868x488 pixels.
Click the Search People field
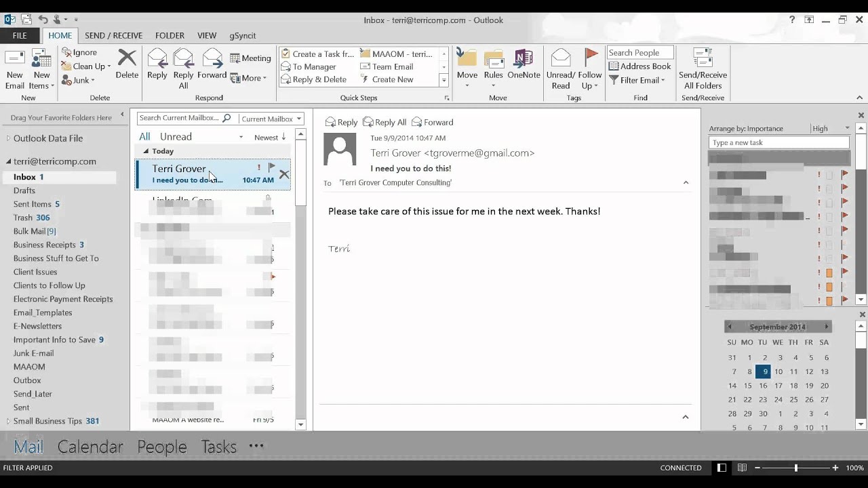pyautogui.click(x=639, y=53)
